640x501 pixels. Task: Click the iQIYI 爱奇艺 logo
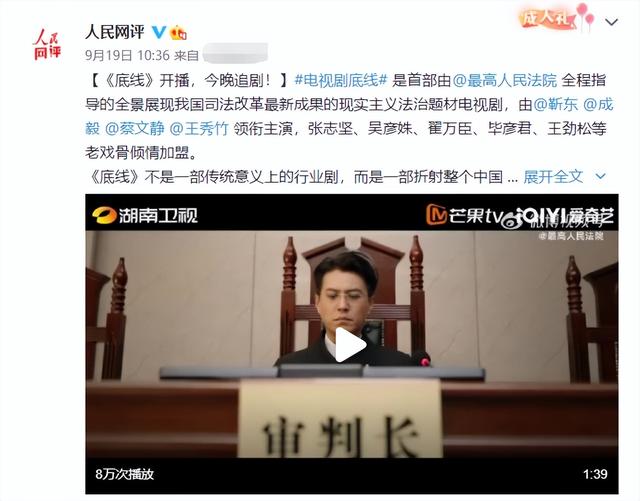tap(565, 215)
